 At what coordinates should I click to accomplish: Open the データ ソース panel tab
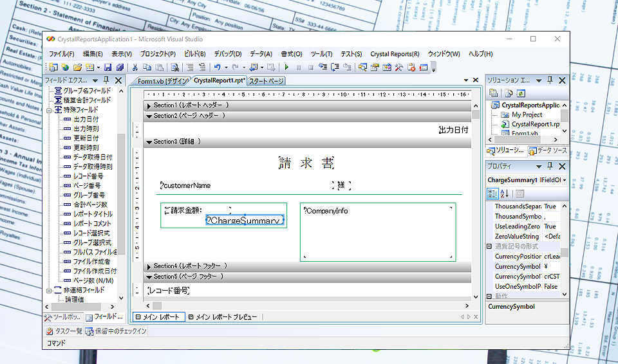point(548,150)
